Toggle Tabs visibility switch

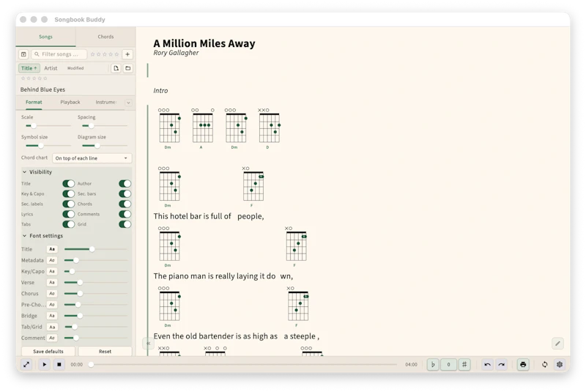(x=68, y=224)
